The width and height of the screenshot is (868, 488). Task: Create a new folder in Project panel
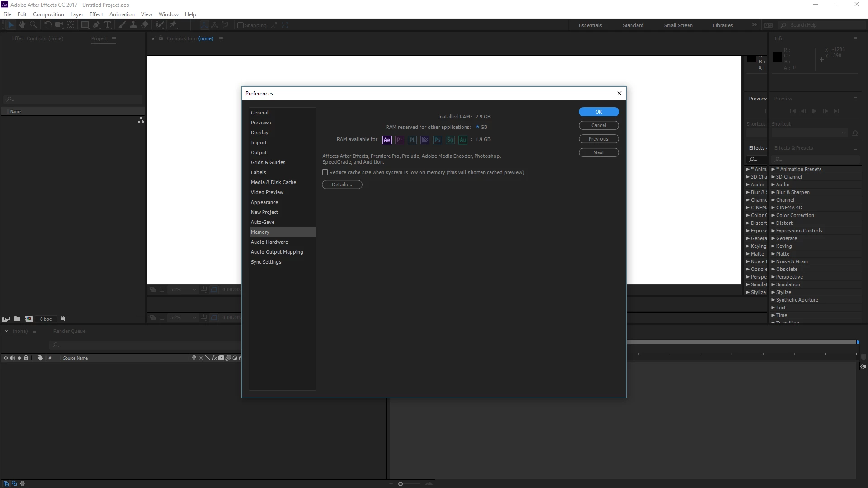pyautogui.click(x=17, y=319)
